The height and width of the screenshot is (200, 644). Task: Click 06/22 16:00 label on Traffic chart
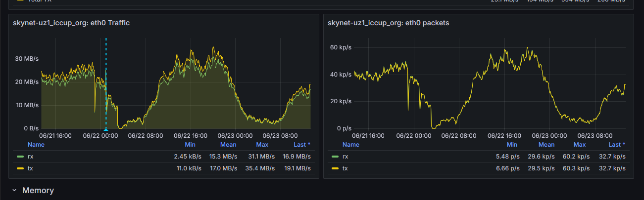click(191, 135)
